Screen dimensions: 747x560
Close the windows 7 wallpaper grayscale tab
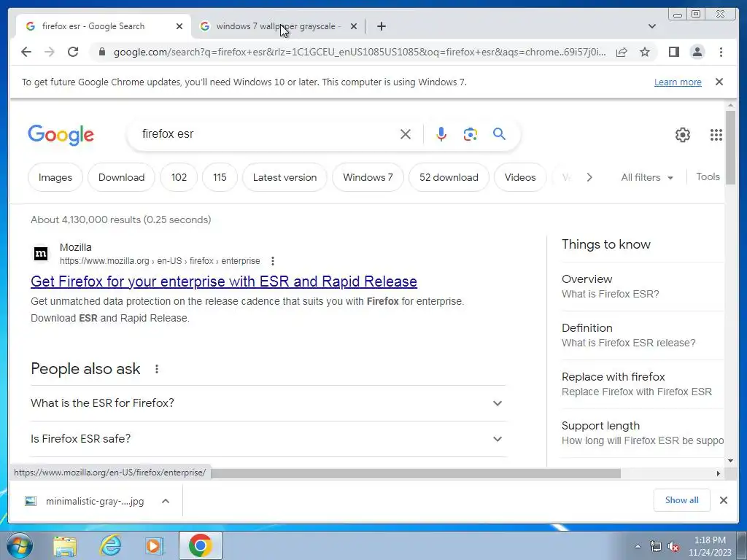[354, 27]
